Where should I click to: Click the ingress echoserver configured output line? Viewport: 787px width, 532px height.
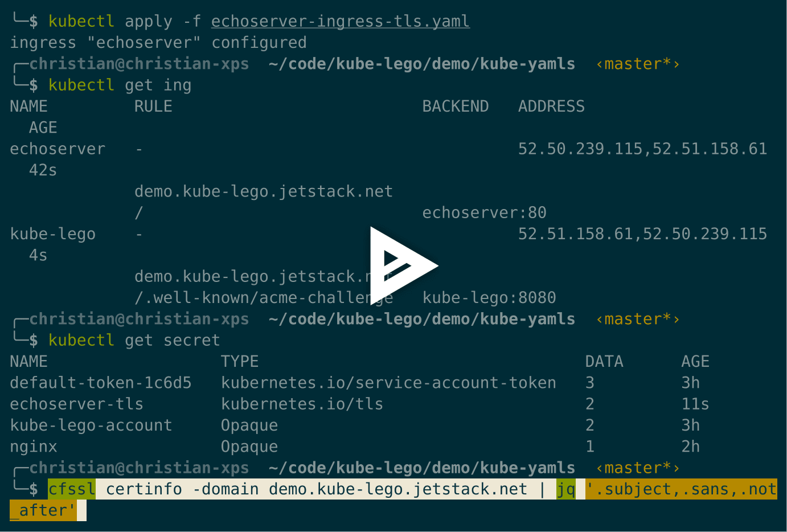[x=158, y=42]
